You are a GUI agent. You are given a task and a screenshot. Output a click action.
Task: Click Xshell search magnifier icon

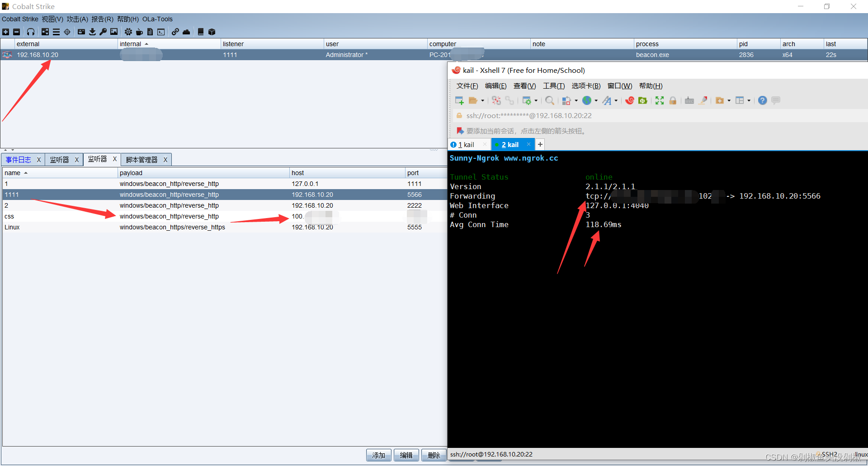pos(550,100)
